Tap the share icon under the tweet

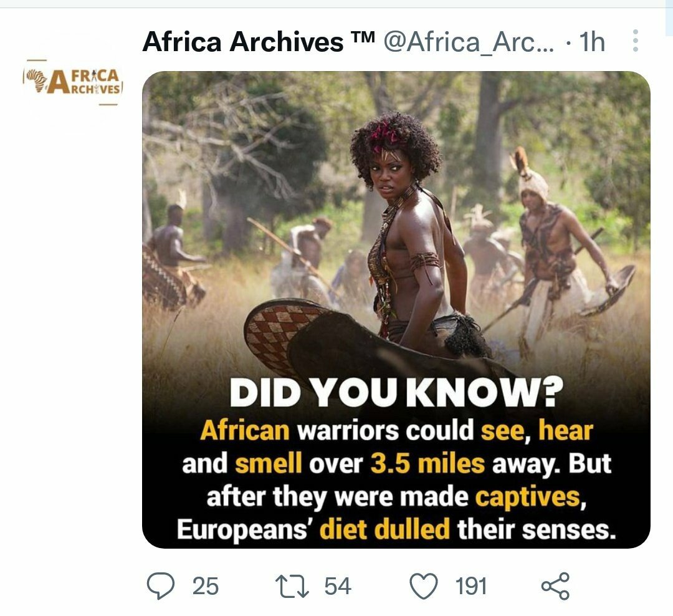(555, 586)
